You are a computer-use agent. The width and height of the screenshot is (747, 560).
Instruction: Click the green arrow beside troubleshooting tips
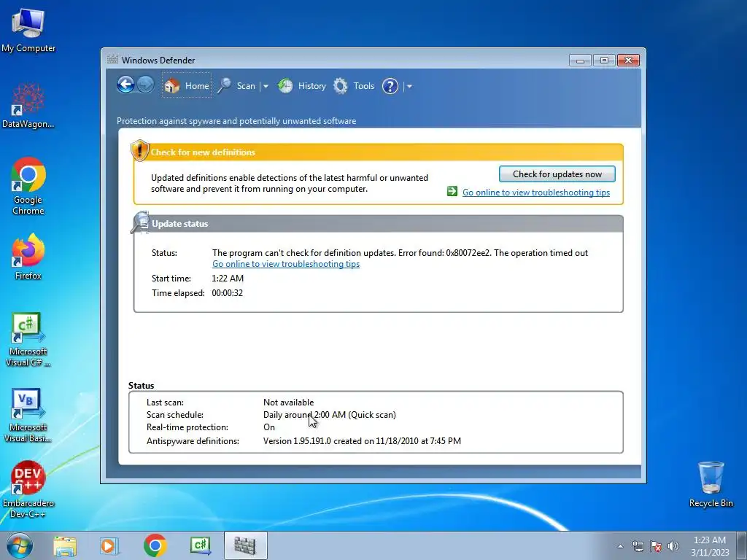452,192
